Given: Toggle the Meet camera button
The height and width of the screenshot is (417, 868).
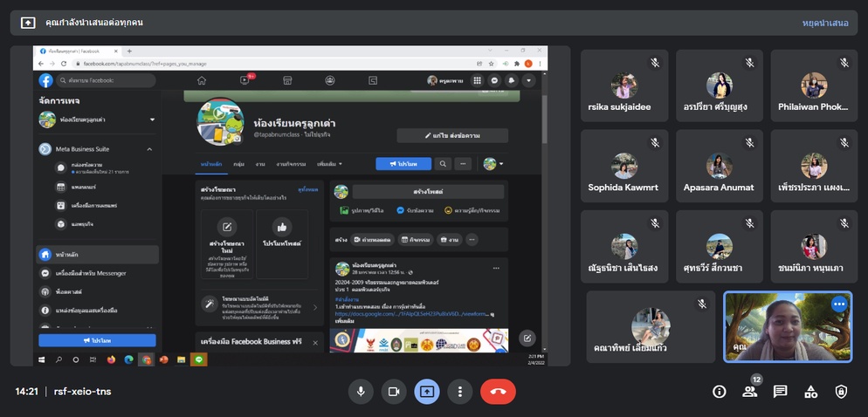Looking at the screenshot, I should (x=394, y=392).
